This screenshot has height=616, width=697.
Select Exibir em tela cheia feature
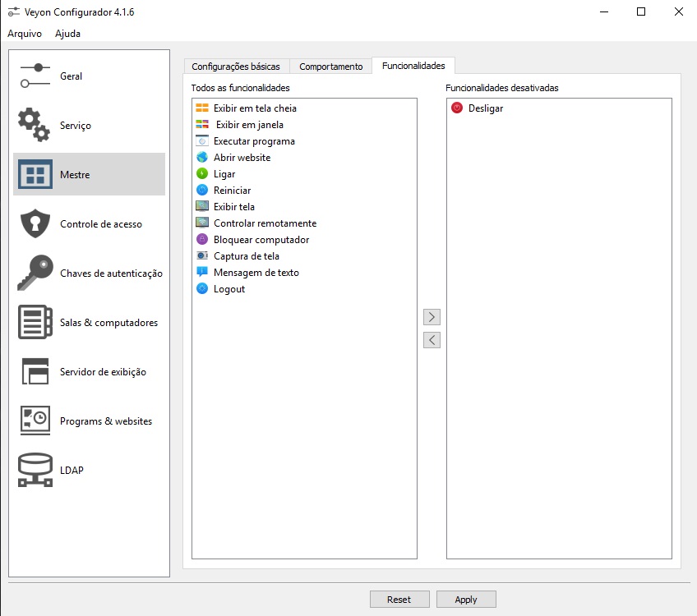point(255,108)
